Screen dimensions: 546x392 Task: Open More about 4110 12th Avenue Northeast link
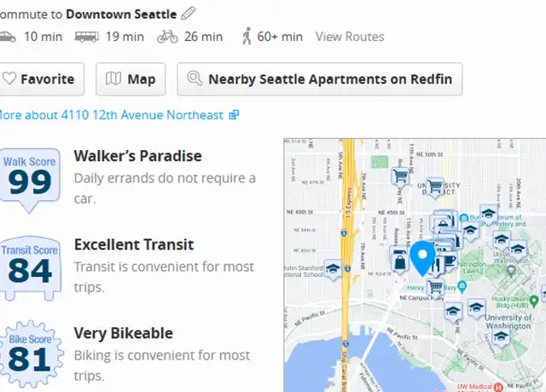tap(119, 115)
